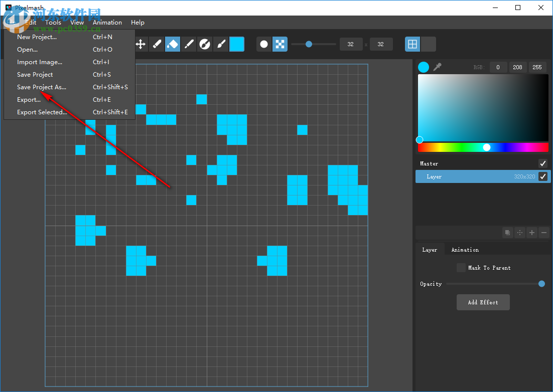The width and height of the screenshot is (553, 392).
Task: Add a new layer with the plus icon
Action: [531, 232]
